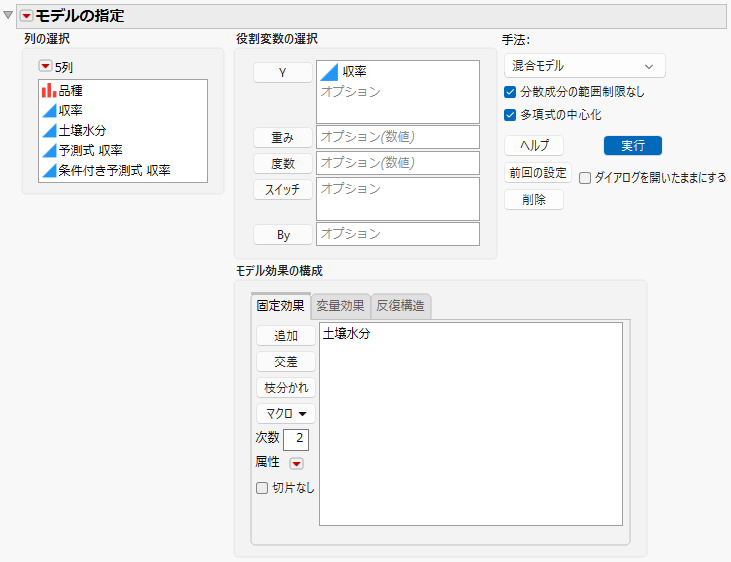This screenshot has height=562, width=731.
Task: Switch to the 反復構造 tab
Action: (400, 306)
